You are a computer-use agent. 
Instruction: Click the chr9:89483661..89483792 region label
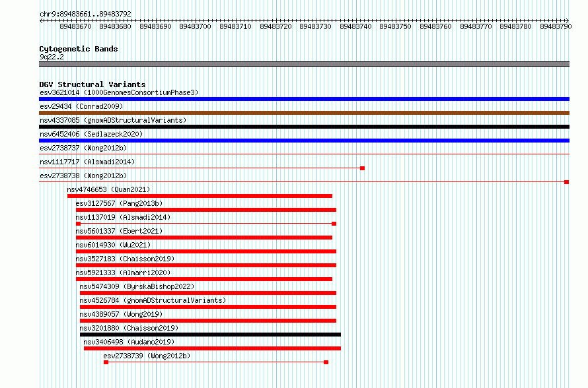pos(85,14)
